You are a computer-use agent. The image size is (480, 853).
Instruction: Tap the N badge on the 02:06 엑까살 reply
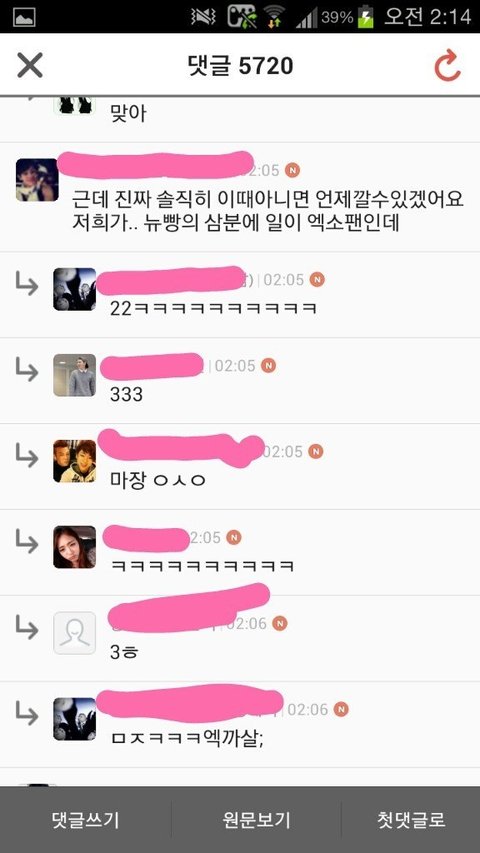(341, 709)
